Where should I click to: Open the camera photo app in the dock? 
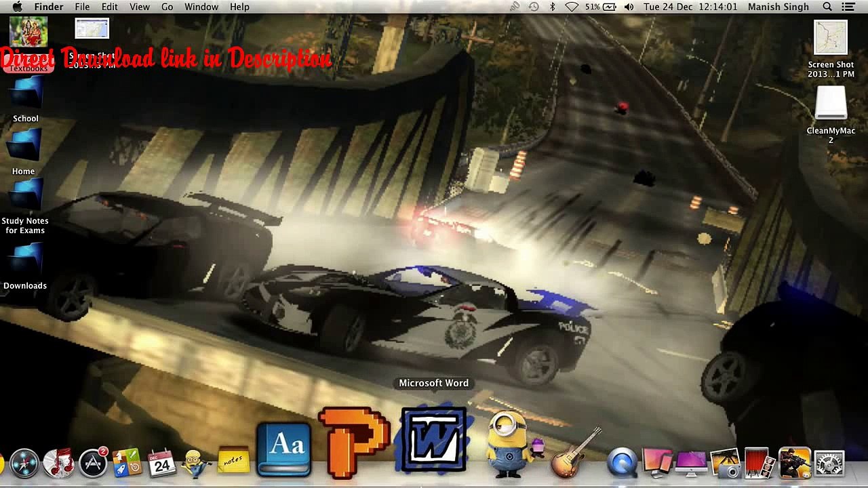point(725,464)
